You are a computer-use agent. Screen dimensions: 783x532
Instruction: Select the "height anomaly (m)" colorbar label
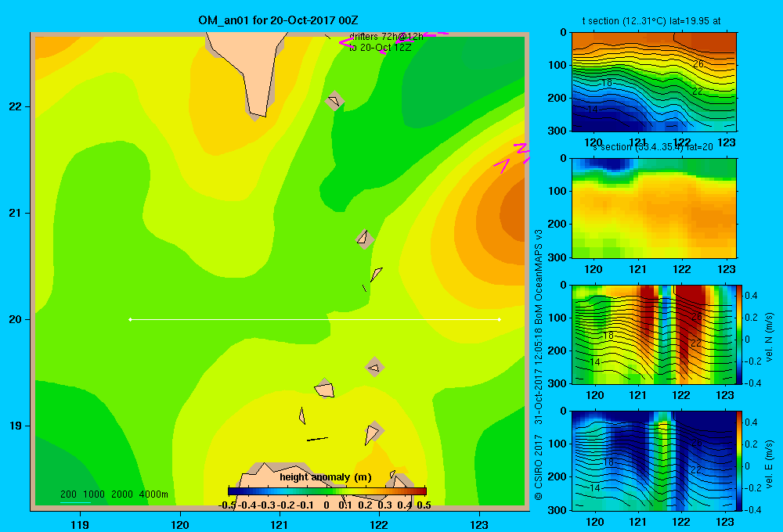pyautogui.click(x=326, y=477)
